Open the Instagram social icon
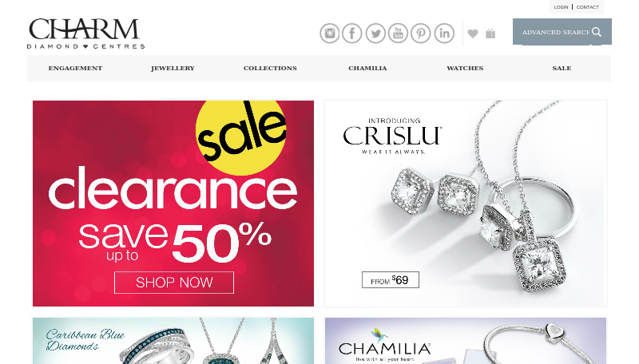639x364 pixels. point(329,34)
